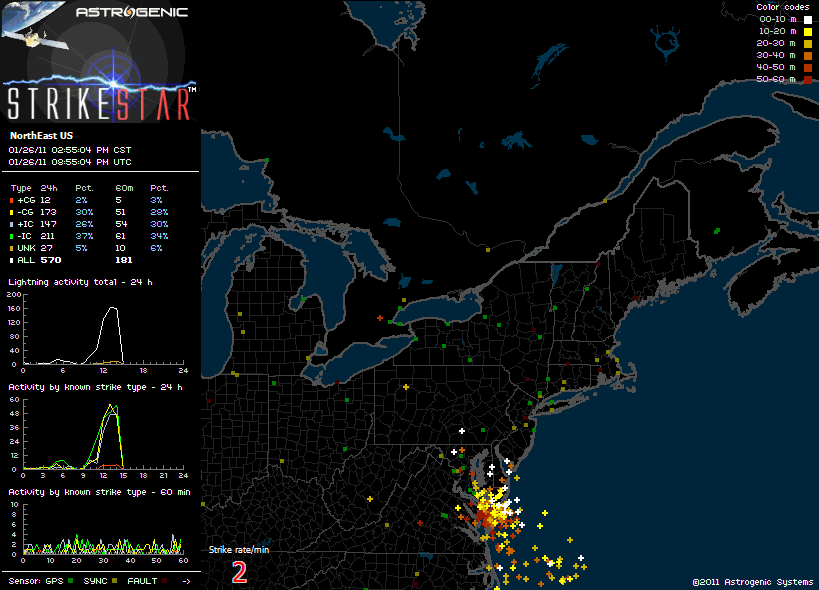Click the dark red FAULT sensor indicator
This screenshot has height=590, width=819.
click(x=165, y=581)
